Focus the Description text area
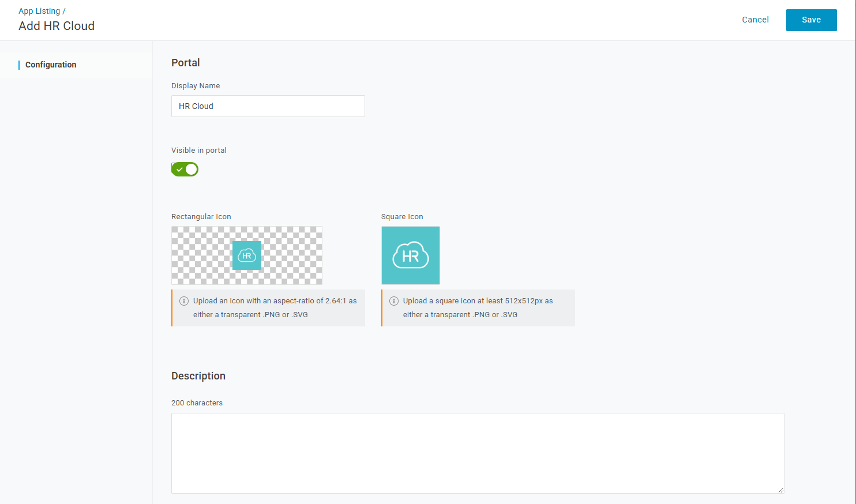Screen dimensions: 856x504 478,453
